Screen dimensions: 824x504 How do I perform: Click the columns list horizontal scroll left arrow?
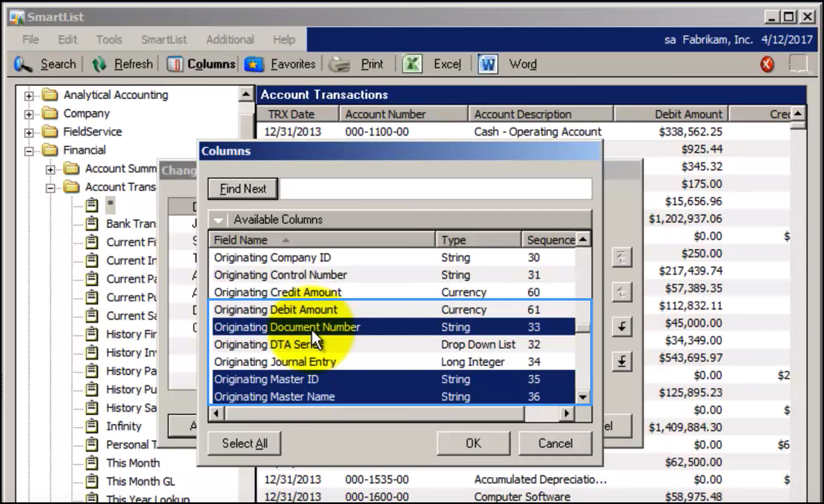tap(217, 413)
